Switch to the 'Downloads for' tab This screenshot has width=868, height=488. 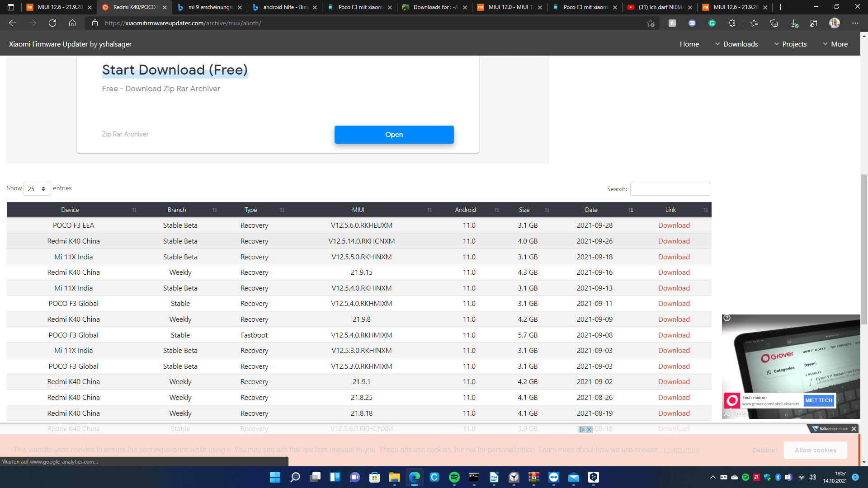point(435,7)
